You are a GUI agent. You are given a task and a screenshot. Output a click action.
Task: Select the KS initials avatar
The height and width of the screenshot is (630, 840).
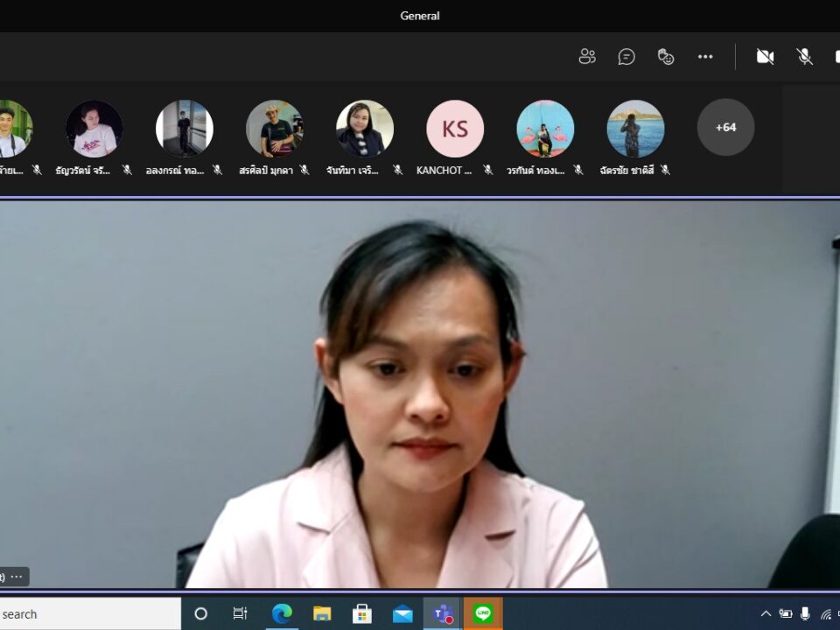pyautogui.click(x=455, y=129)
